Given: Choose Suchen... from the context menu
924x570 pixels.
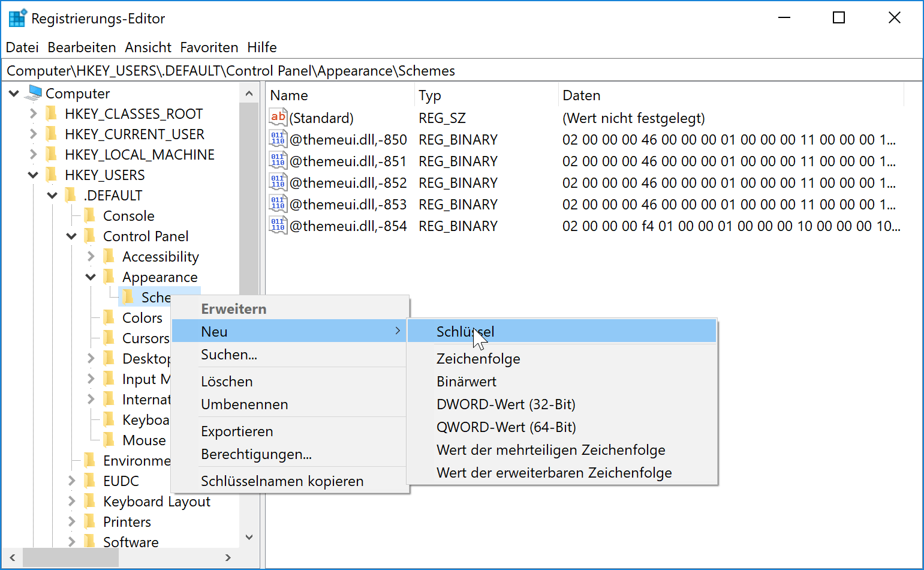Looking at the screenshot, I should (x=229, y=355).
